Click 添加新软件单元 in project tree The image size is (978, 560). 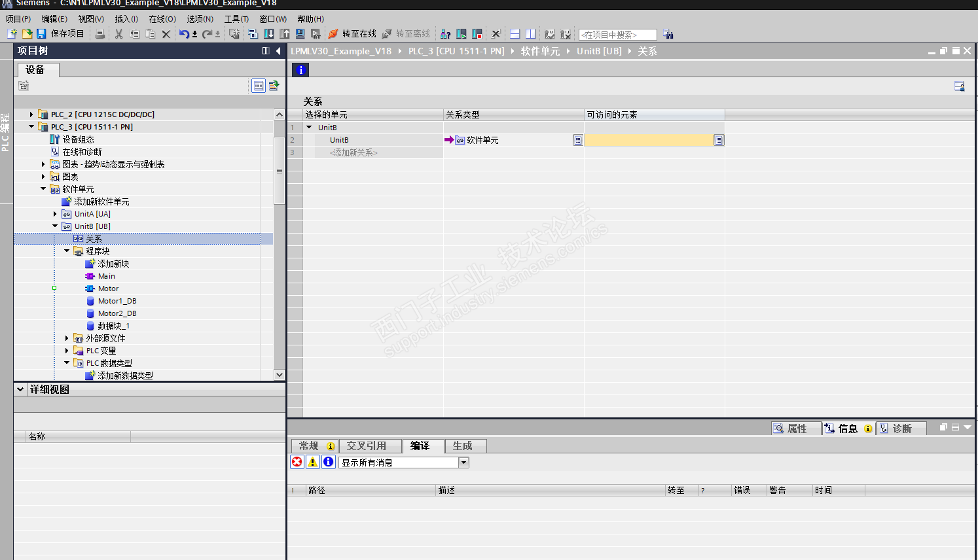[101, 201]
